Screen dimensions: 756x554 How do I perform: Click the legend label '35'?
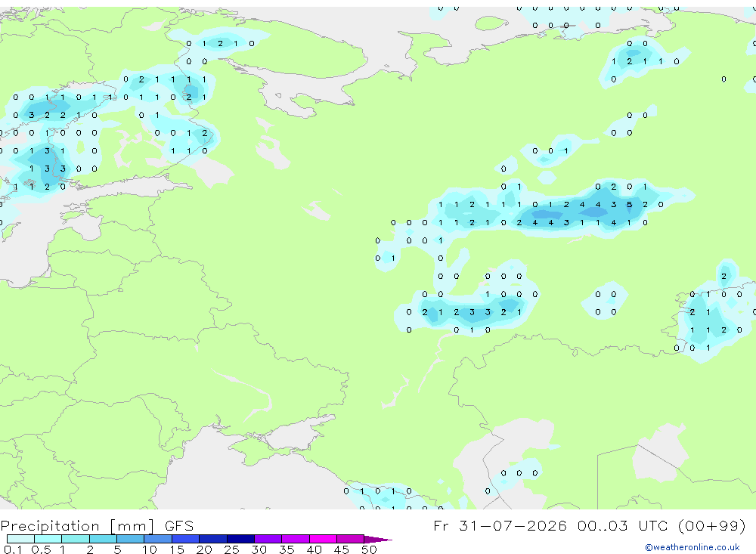(x=287, y=549)
